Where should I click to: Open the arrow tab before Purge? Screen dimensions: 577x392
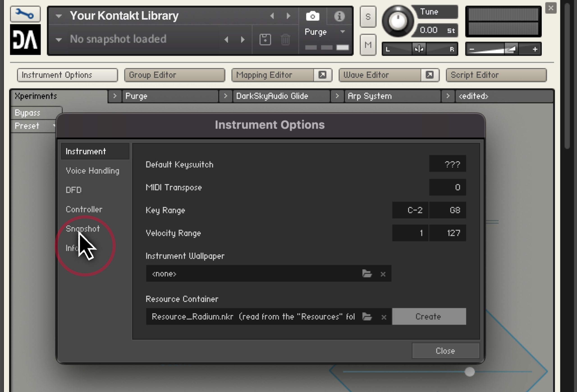click(115, 96)
